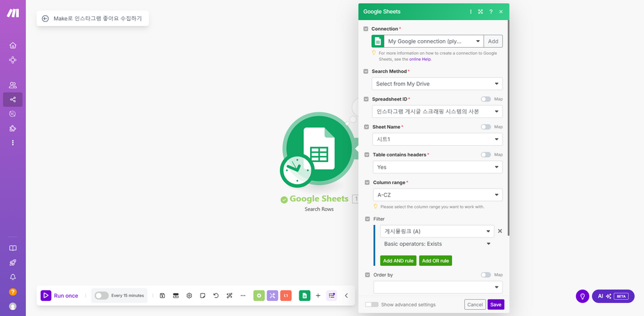Select the purple Tools icon in toolbar

(x=272, y=295)
